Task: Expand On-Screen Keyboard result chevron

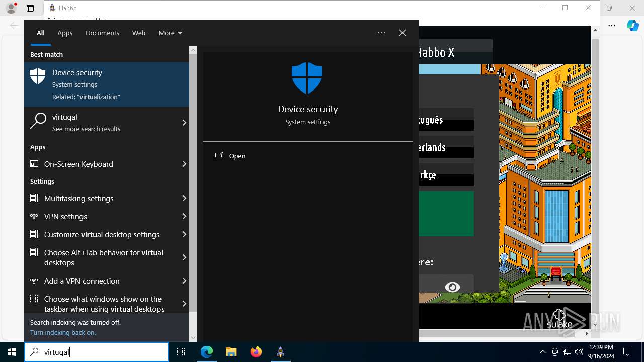Action: pyautogui.click(x=184, y=164)
